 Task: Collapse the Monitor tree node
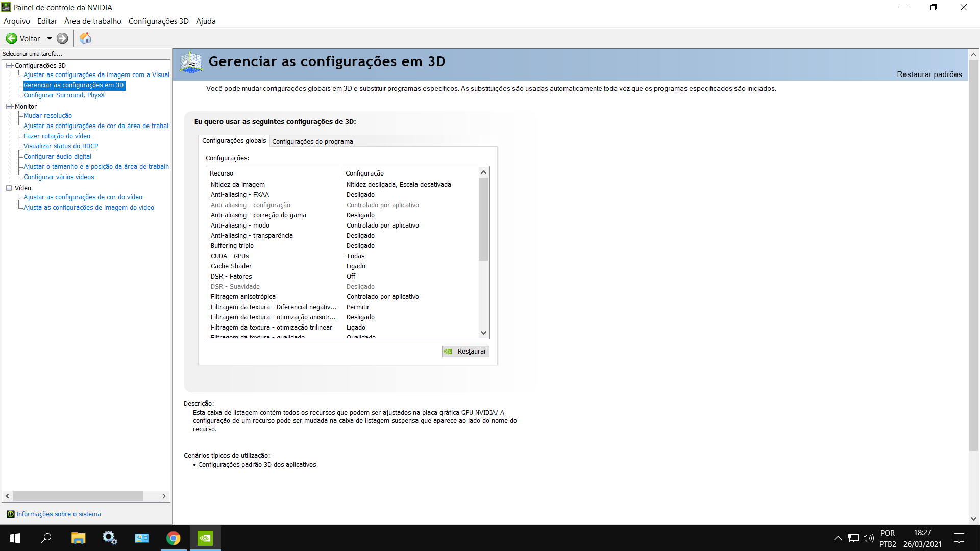[x=9, y=106]
